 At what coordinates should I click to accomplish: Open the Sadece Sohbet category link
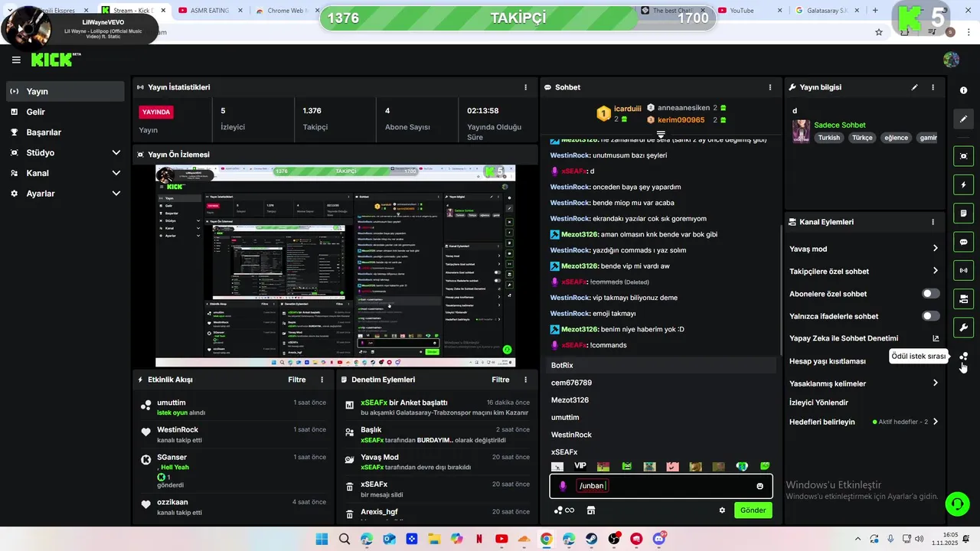pyautogui.click(x=840, y=125)
